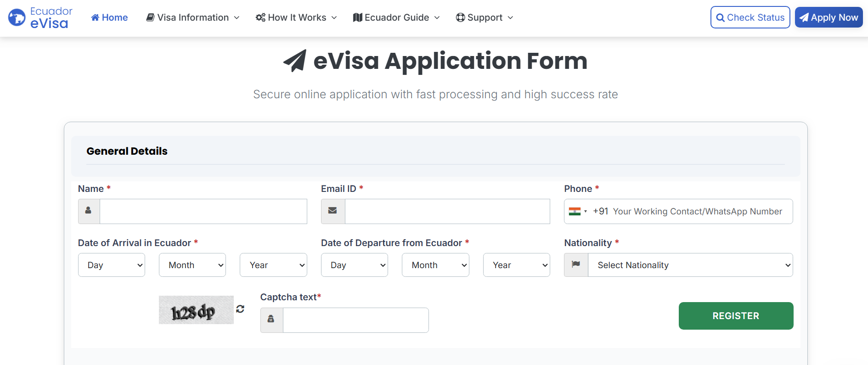Click the person icon beside Name field

pos(89,211)
